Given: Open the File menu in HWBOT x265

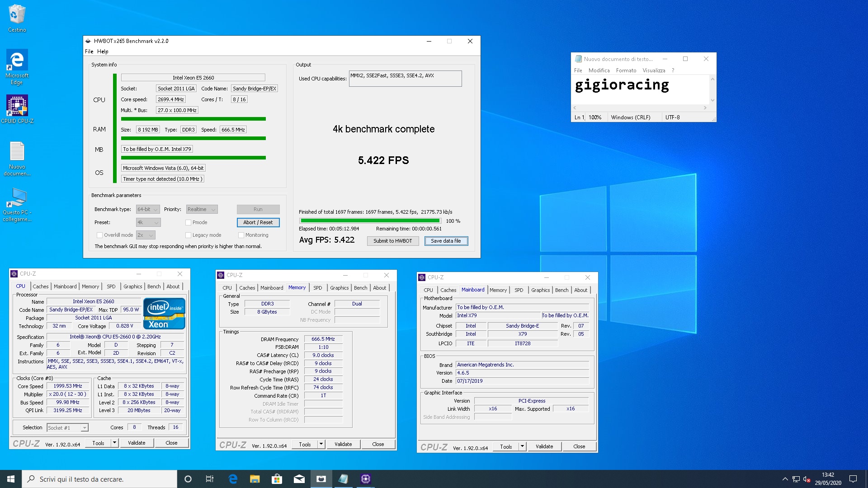Looking at the screenshot, I should click(89, 52).
